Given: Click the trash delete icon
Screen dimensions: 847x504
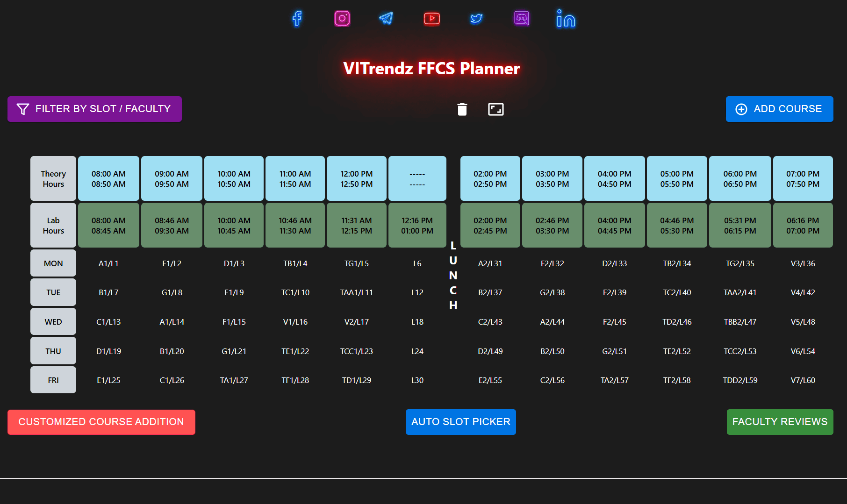Looking at the screenshot, I should [x=462, y=109].
